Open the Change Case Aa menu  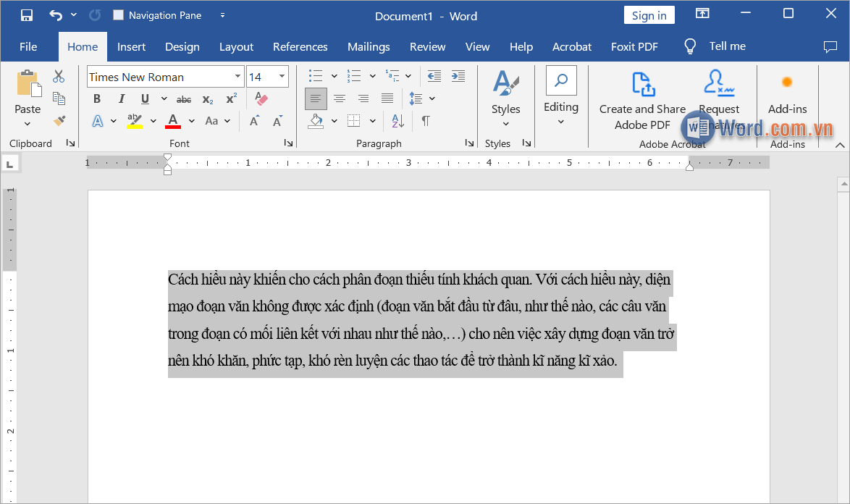[217, 121]
